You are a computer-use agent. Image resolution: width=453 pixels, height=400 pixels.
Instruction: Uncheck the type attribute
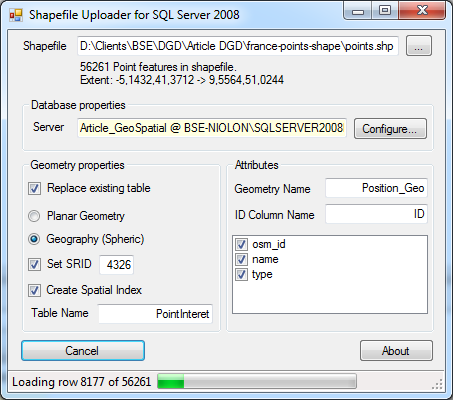pos(241,274)
